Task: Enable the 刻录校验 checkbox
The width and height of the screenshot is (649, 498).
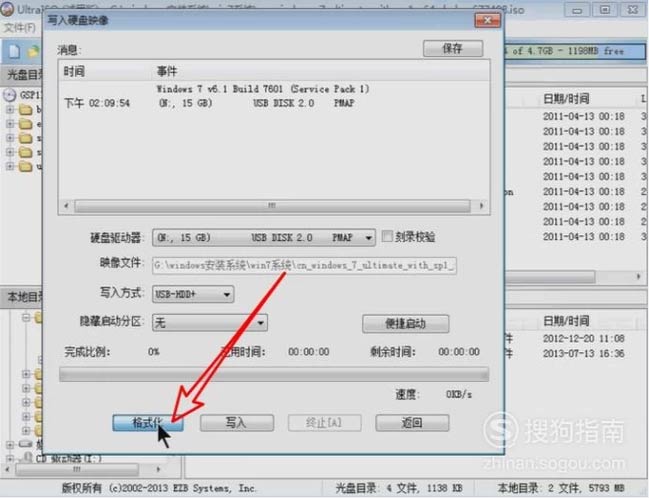Action: [x=387, y=236]
